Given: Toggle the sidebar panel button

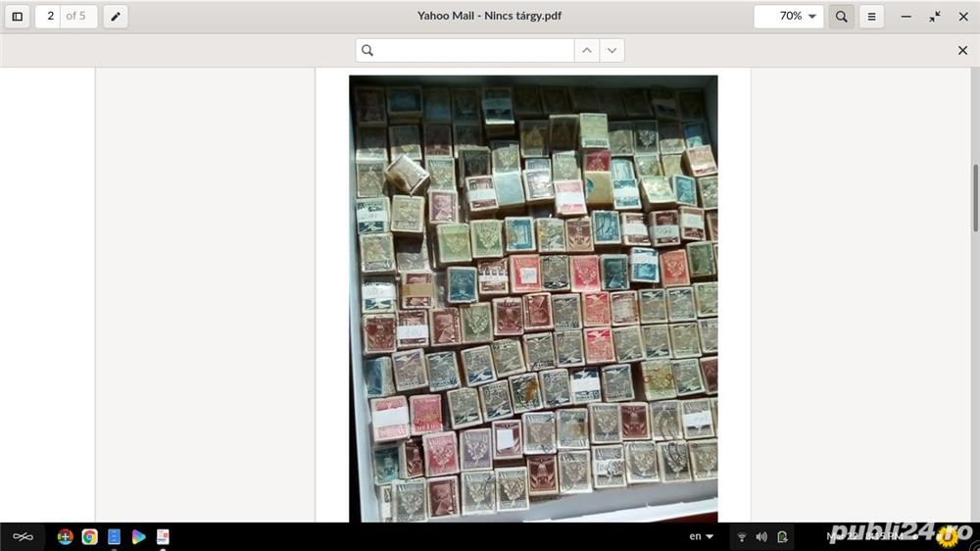Looking at the screenshot, I should [x=18, y=17].
